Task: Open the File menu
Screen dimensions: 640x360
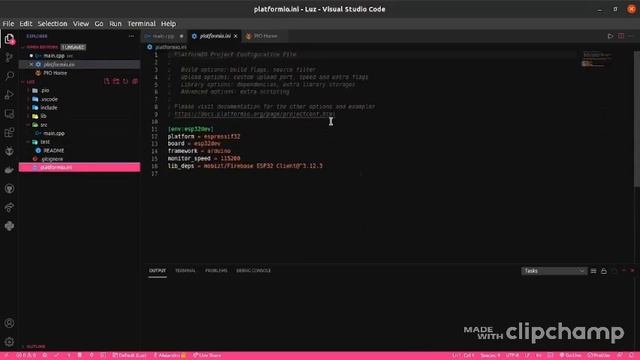Action: pos(8,24)
